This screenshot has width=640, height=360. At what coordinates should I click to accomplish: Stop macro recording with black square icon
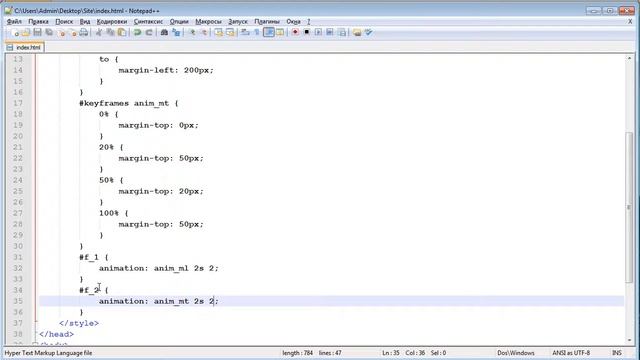pos(307,33)
